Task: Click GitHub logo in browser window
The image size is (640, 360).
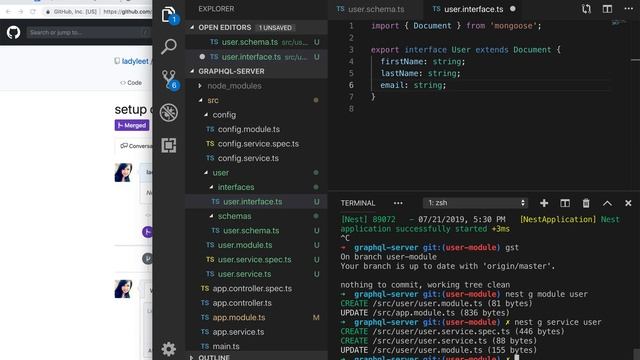Action: 13,32
